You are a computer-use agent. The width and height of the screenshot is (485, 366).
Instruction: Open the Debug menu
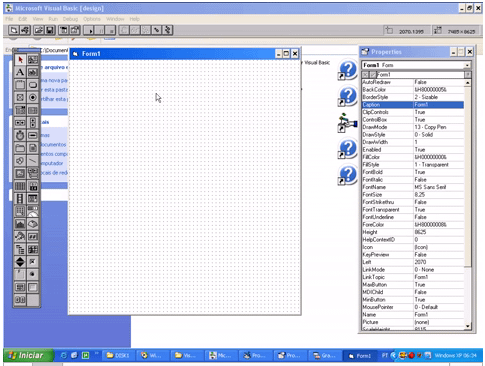click(70, 19)
